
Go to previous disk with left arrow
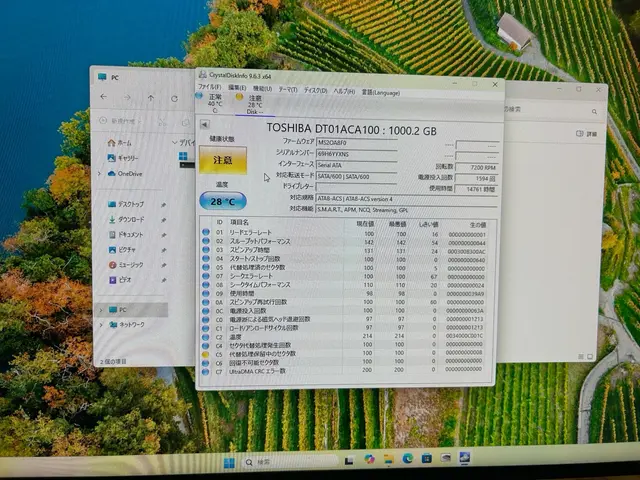coord(205,124)
